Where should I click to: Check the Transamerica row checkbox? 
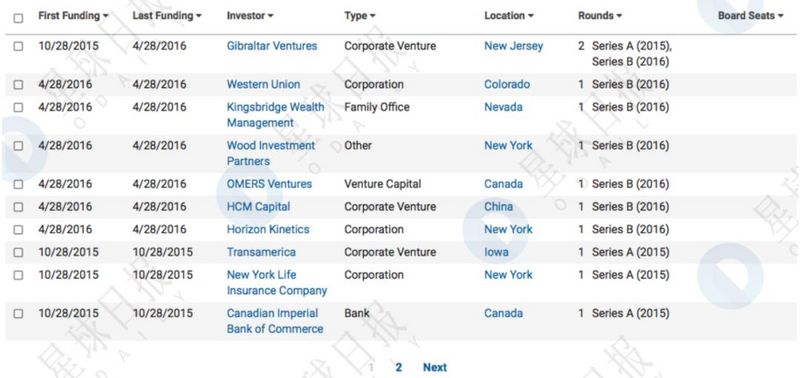[x=18, y=253]
